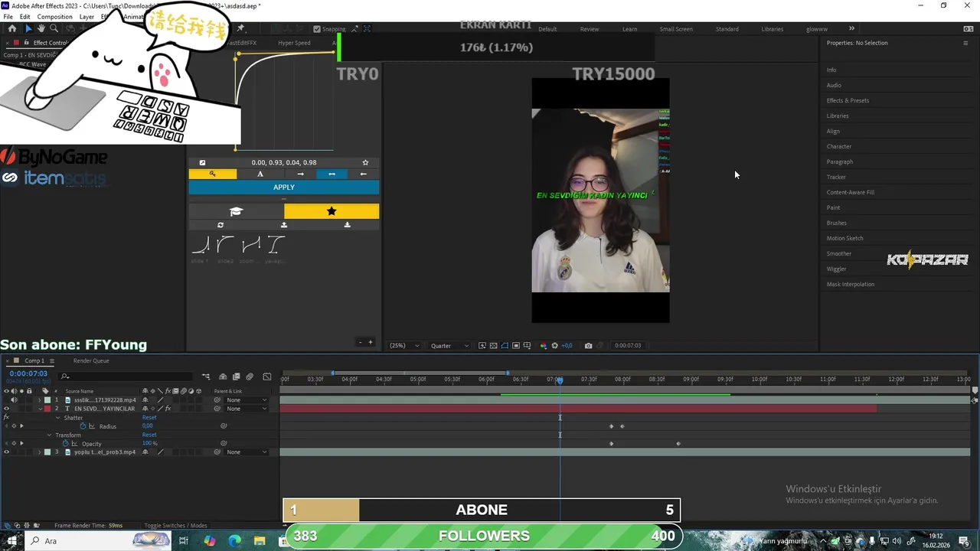
Task: Toggle the Snapping checkbox
Action: (317, 29)
